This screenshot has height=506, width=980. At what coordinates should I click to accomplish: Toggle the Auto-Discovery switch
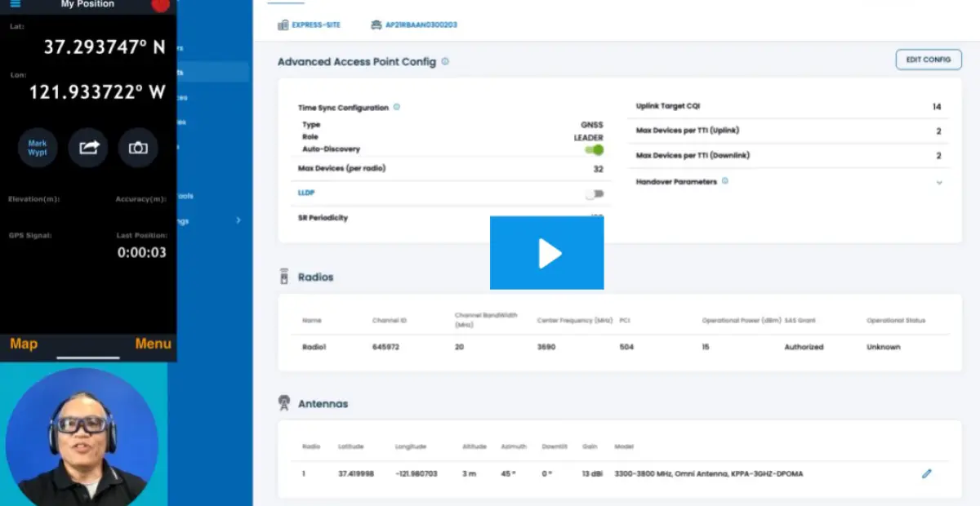pyautogui.click(x=595, y=149)
